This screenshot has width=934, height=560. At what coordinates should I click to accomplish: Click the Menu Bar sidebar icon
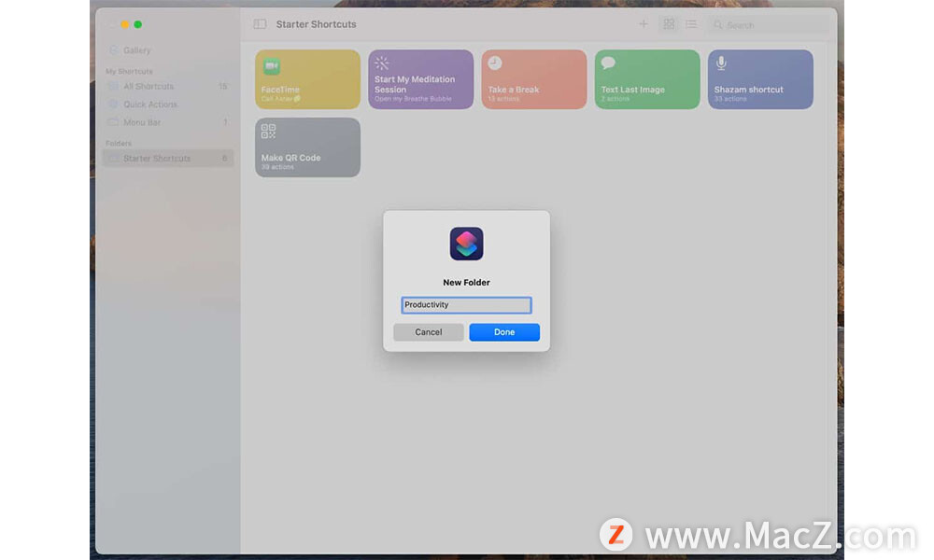click(x=113, y=122)
